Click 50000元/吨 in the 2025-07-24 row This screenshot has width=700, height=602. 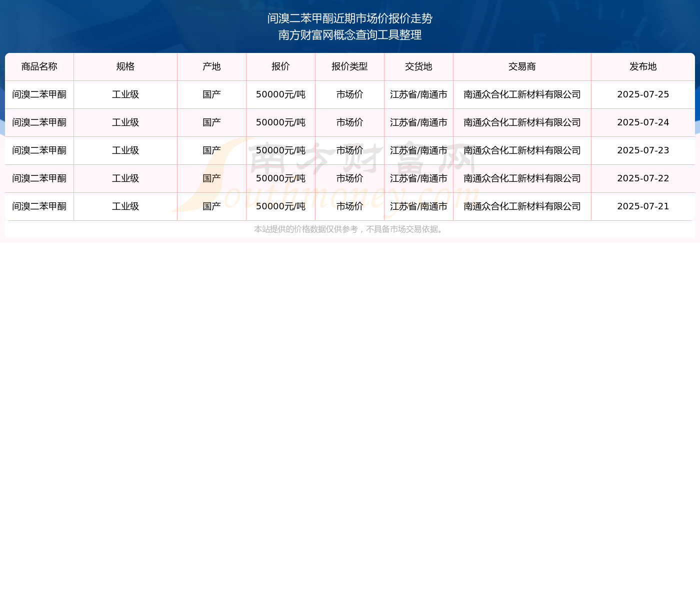(x=280, y=122)
